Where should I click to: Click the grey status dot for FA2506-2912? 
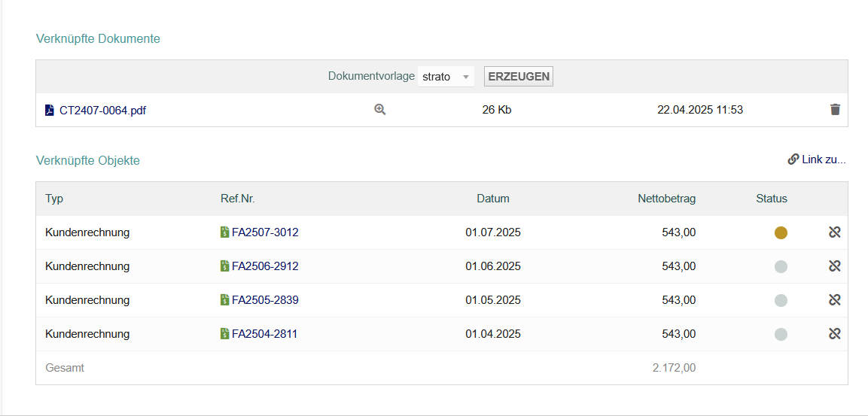pos(781,266)
